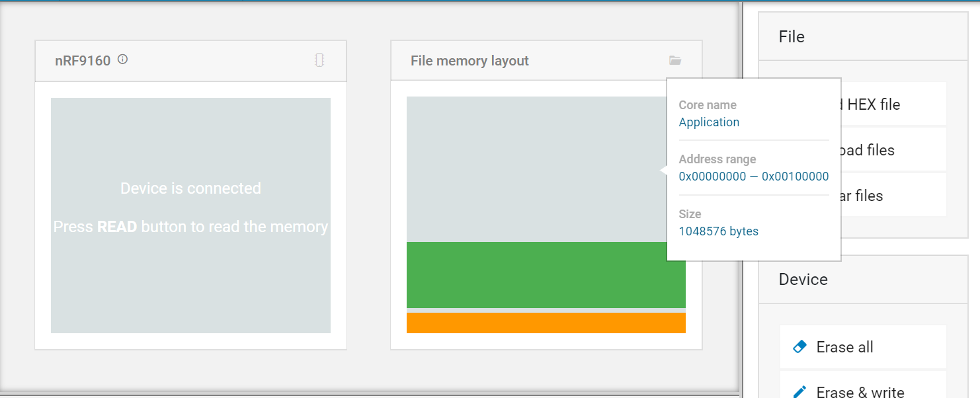Click the address range value in tooltip
The image size is (980, 398).
pos(753,177)
